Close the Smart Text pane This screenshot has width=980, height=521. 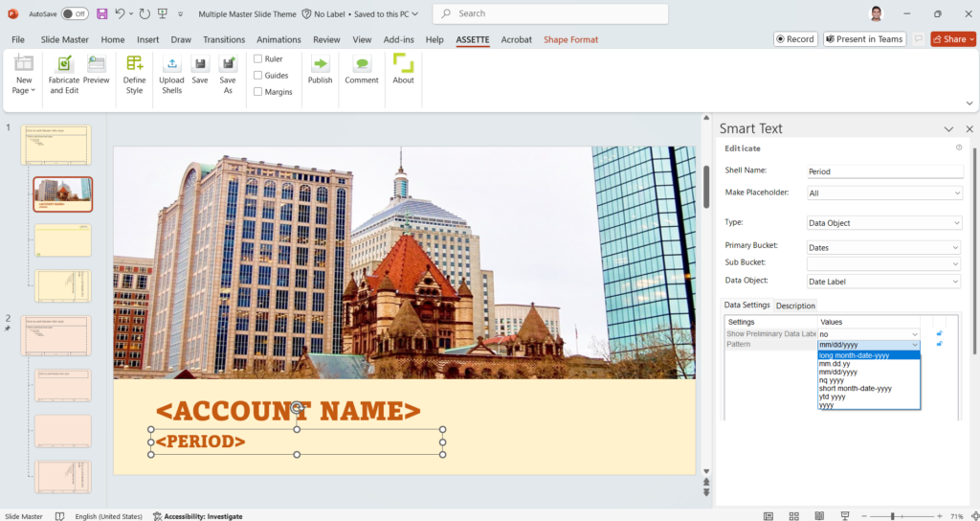[969, 129]
